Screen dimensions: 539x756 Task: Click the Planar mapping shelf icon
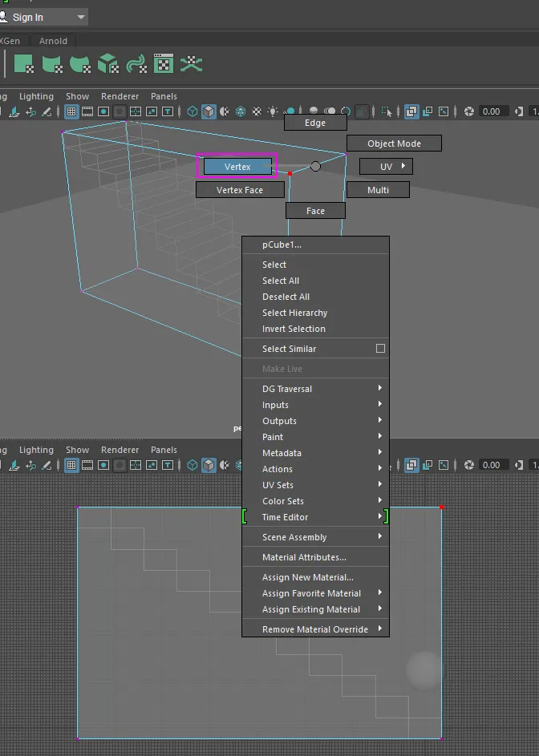coord(23,63)
